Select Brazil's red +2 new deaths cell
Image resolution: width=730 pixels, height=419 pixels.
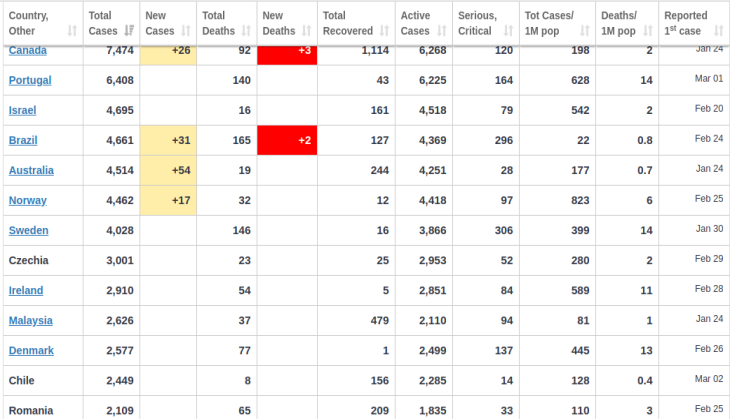point(287,140)
